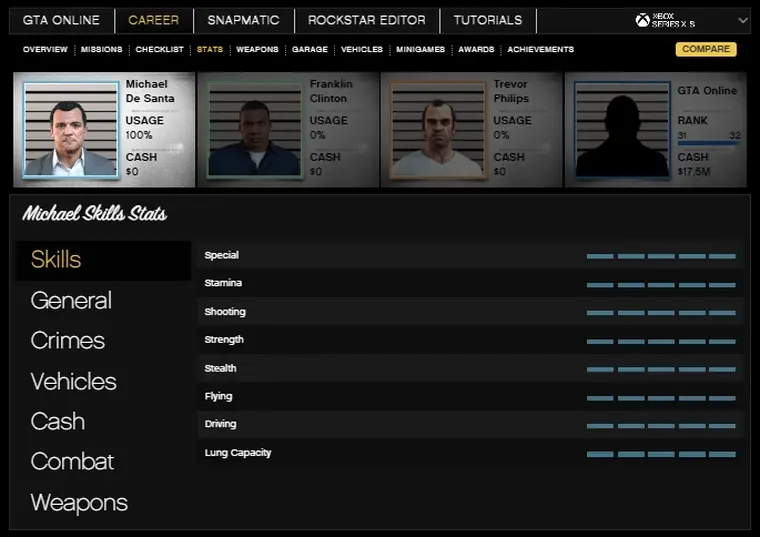Navigate to the Garage submenu
This screenshot has width=760, height=537.
coord(309,49)
